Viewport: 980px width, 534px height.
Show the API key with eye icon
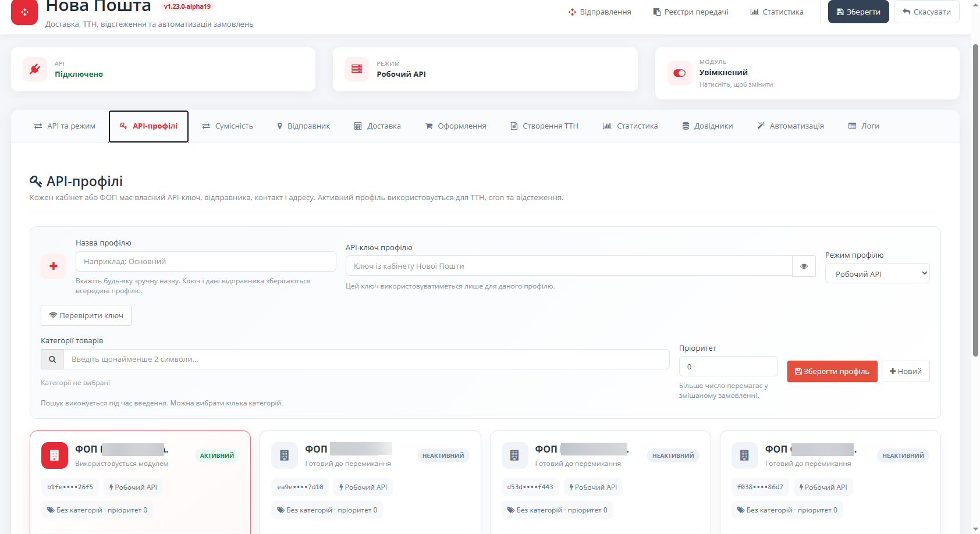[x=804, y=266]
